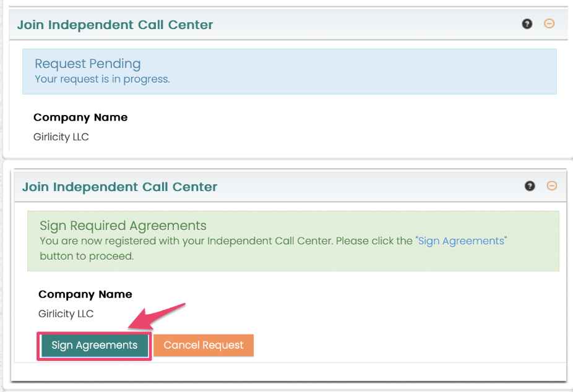Click the Company Name label under Request Pending
Viewport: 573px width, 392px height.
tap(80, 117)
